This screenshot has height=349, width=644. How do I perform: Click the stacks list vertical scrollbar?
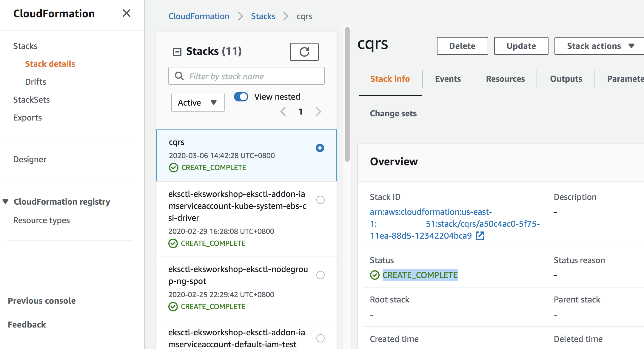(x=347, y=94)
